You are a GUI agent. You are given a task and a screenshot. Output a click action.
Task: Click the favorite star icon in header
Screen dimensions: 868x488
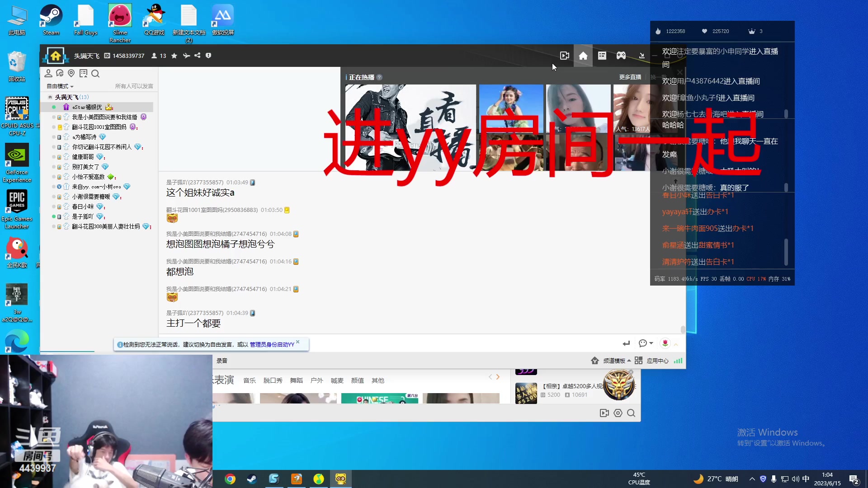click(174, 56)
